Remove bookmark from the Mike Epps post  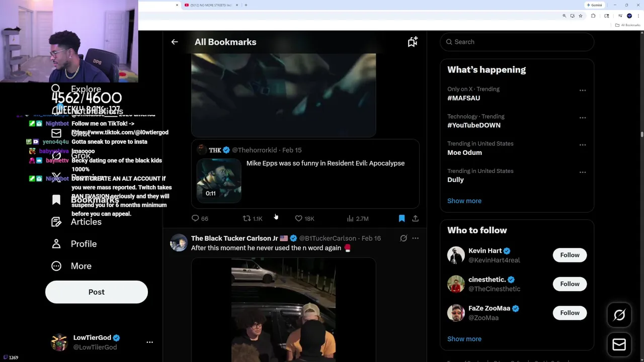point(401,219)
